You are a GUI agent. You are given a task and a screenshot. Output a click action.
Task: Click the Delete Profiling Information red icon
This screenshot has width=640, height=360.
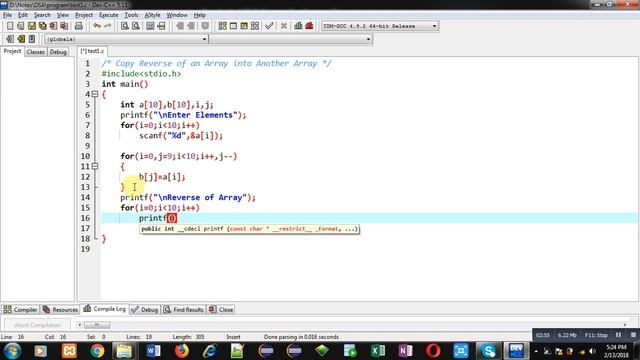click(309, 26)
